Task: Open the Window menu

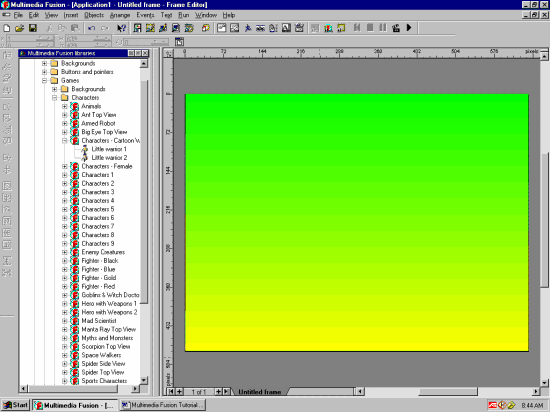Action: click(x=206, y=15)
